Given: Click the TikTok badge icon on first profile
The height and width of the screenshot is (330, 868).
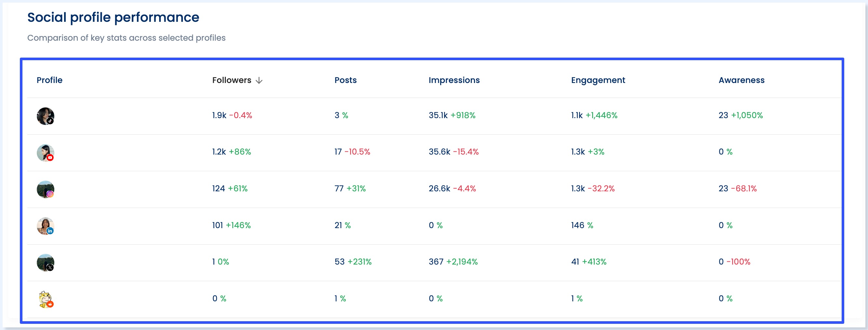Looking at the screenshot, I should (x=50, y=121).
